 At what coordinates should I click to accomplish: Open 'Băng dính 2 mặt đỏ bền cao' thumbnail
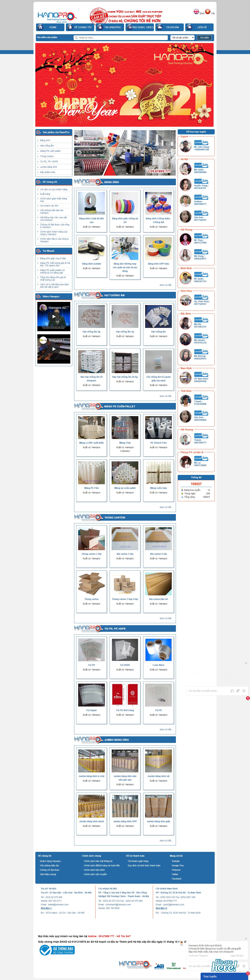(91, 203)
